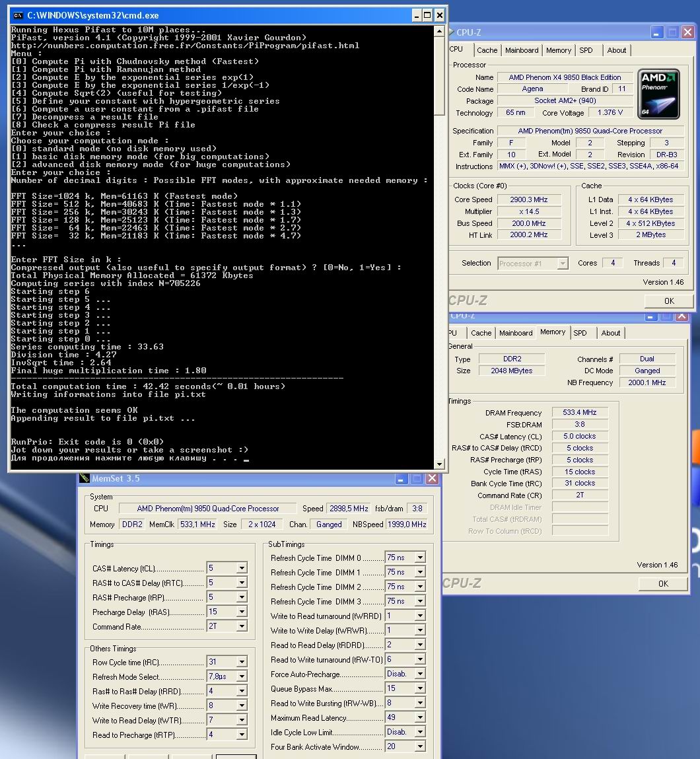Click the AMD Phenom X4 9850 name field
700x759 pixels.
click(565, 77)
